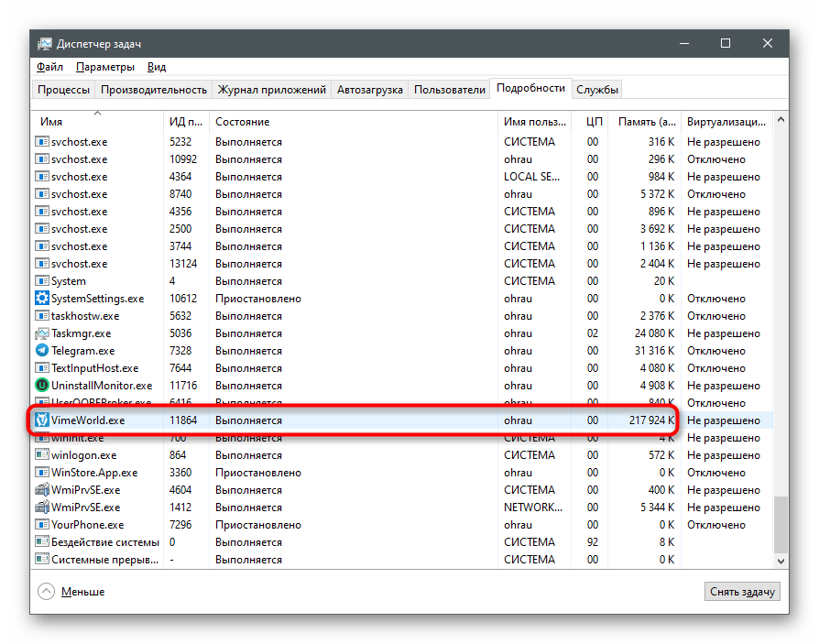This screenshot has width=819, height=644.
Task: Sort by the ИД процесса column header
Action: (186, 121)
